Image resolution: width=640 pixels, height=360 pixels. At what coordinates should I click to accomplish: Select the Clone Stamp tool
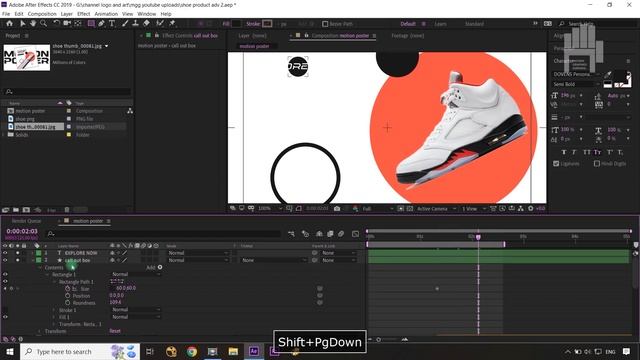click(x=136, y=24)
